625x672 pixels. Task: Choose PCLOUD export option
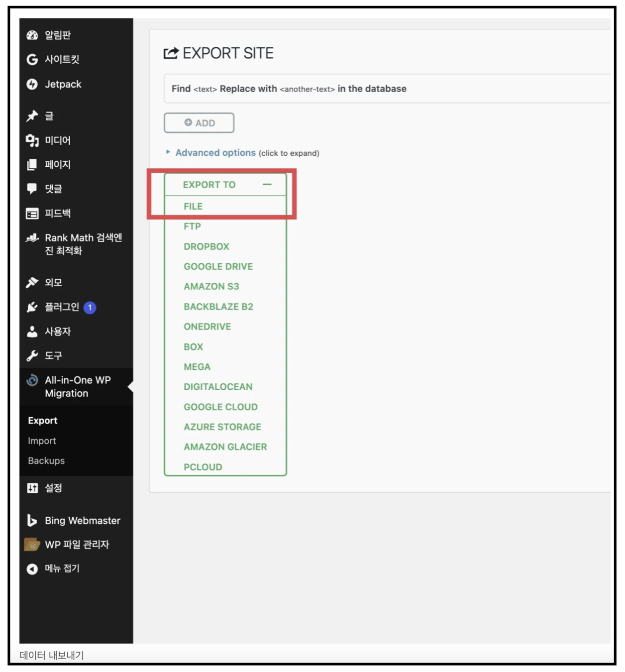pyautogui.click(x=203, y=467)
